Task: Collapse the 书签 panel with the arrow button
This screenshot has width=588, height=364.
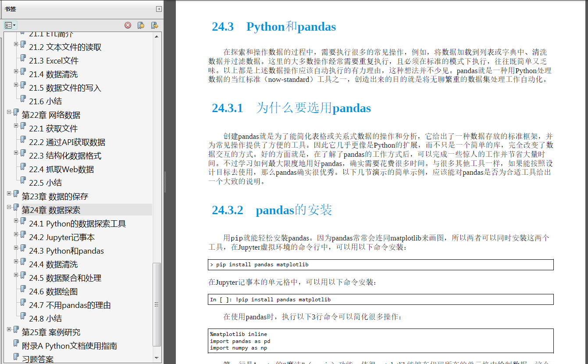Action: pos(159,9)
